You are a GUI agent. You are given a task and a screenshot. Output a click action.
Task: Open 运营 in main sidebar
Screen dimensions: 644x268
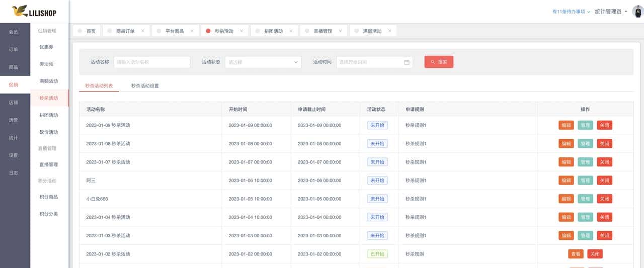pos(15,120)
